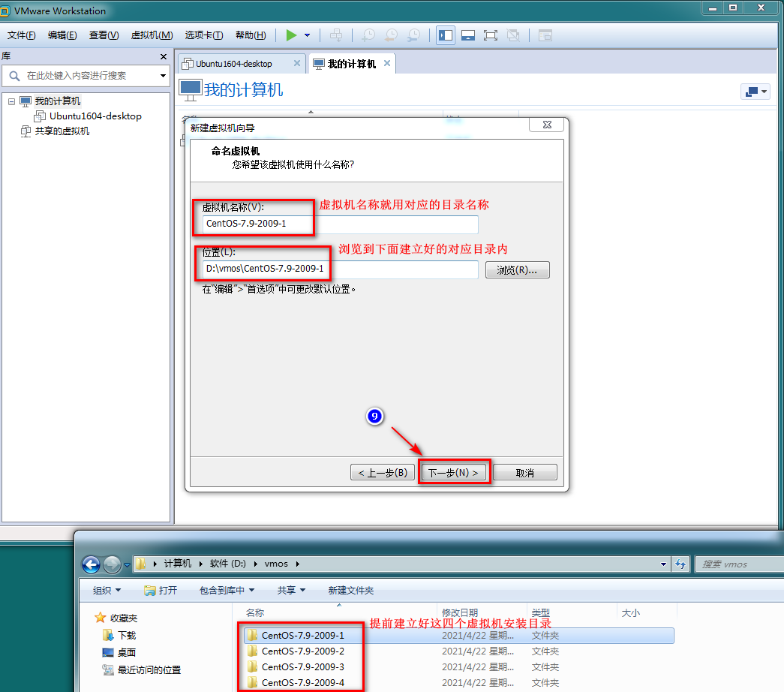
Task: Click the refresh icon next to the address bar
Action: click(680, 564)
